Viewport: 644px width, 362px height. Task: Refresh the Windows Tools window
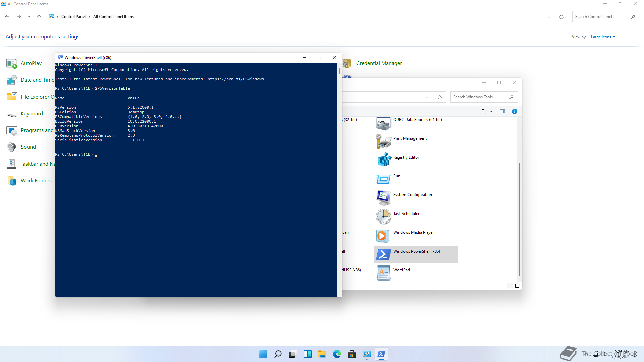440,97
